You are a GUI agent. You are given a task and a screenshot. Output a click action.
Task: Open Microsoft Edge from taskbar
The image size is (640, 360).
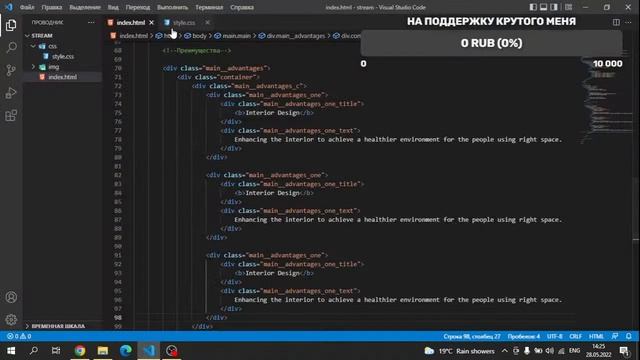(x=126, y=351)
